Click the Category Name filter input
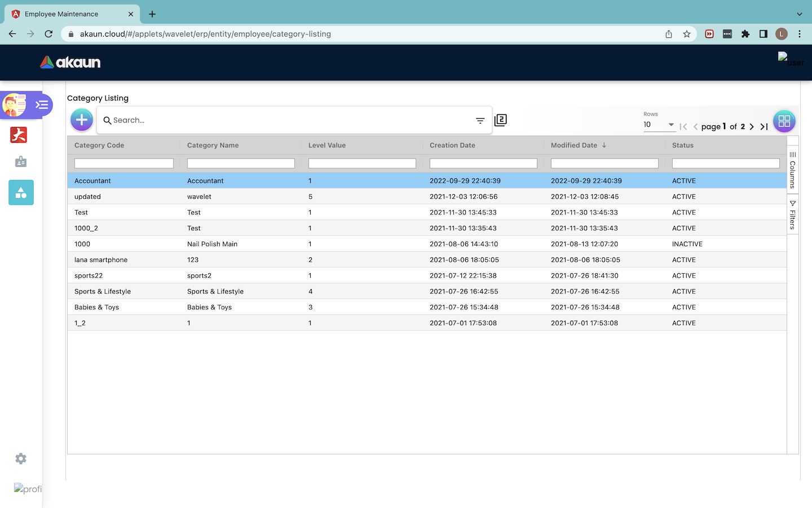 coord(241,163)
